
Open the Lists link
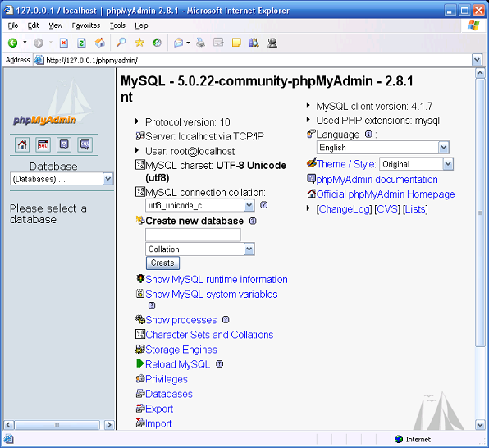[x=415, y=209]
